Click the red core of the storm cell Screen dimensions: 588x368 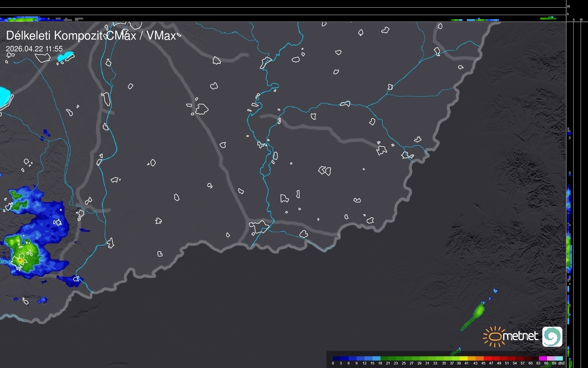coord(20,260)
